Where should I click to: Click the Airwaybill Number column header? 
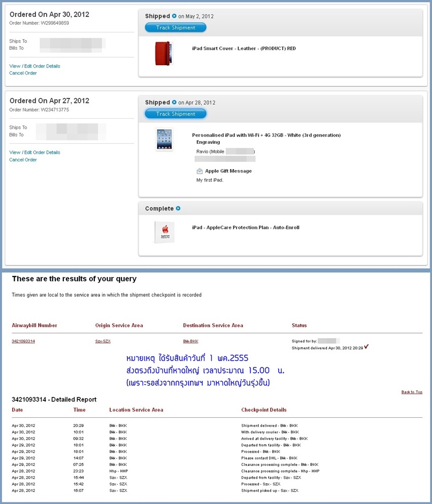pos(35,325)
